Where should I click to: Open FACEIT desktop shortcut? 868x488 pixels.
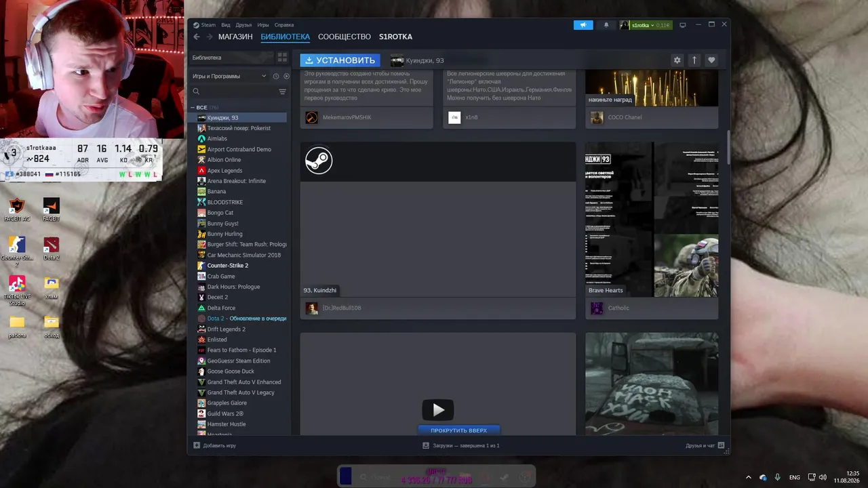coord(52,210)
